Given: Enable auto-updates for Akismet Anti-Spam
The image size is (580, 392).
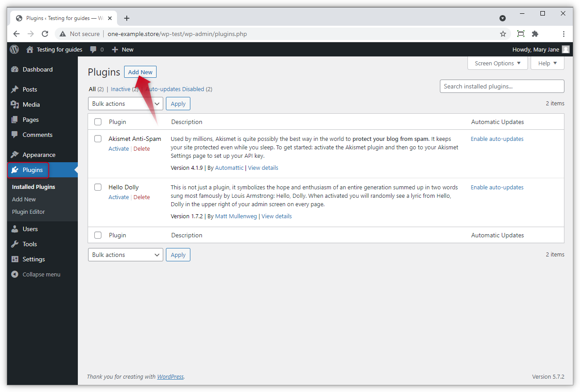Looking at the screenshot, I should coord(497,138).
